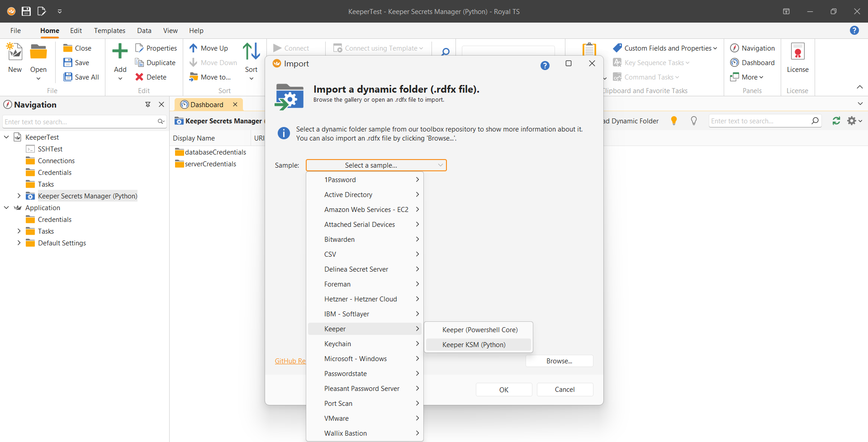Click the Sort arrows icon

pos(251,52)
